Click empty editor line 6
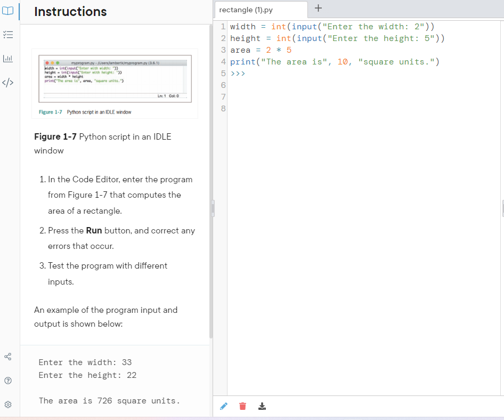The image size is (504, 420). click(x=365, y=85)
